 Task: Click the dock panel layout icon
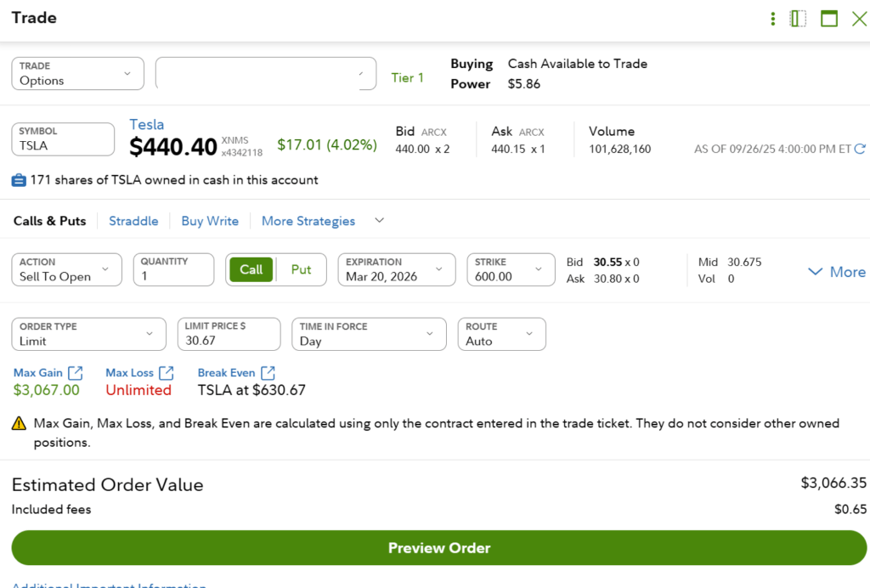[x=798, y=19]
